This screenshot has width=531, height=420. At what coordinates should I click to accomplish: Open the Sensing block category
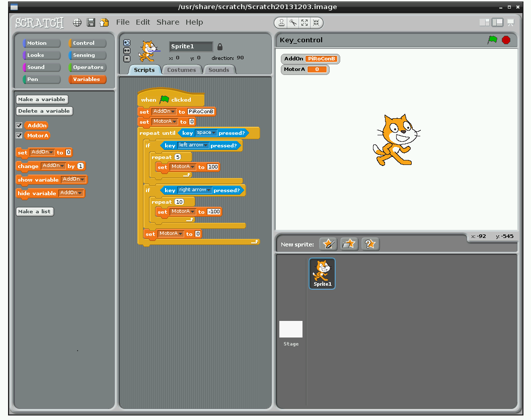pyautogui.click(x=88, y=55)
